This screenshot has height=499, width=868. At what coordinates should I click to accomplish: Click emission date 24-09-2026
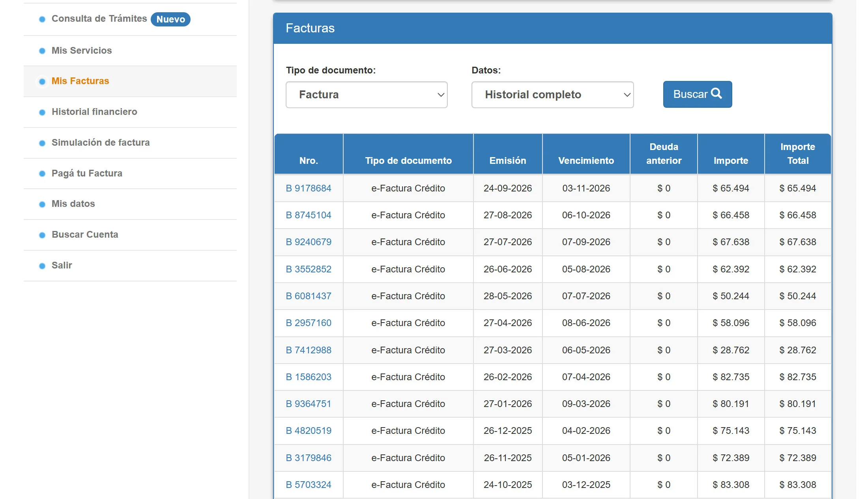(508, 188)
